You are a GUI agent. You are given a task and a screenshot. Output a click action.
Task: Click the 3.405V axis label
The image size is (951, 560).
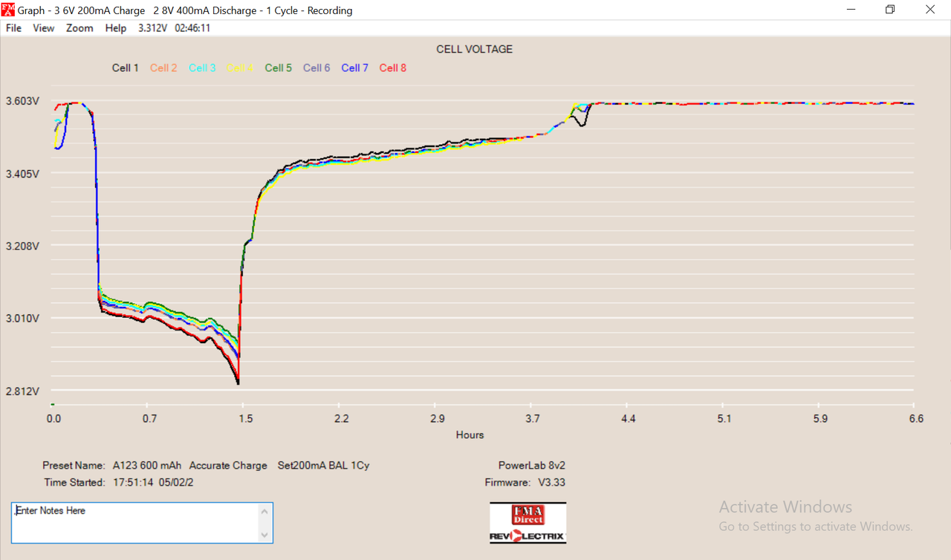22,174
